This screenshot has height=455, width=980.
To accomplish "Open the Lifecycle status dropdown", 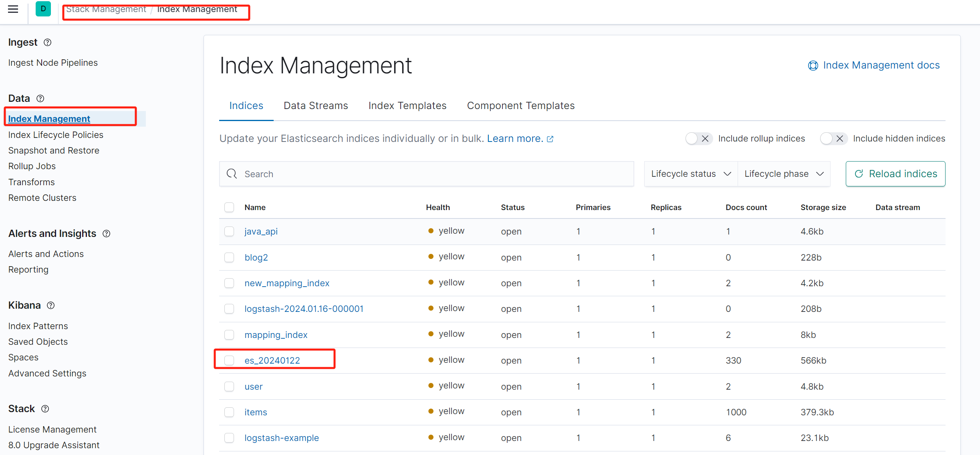I will point(691,174).
